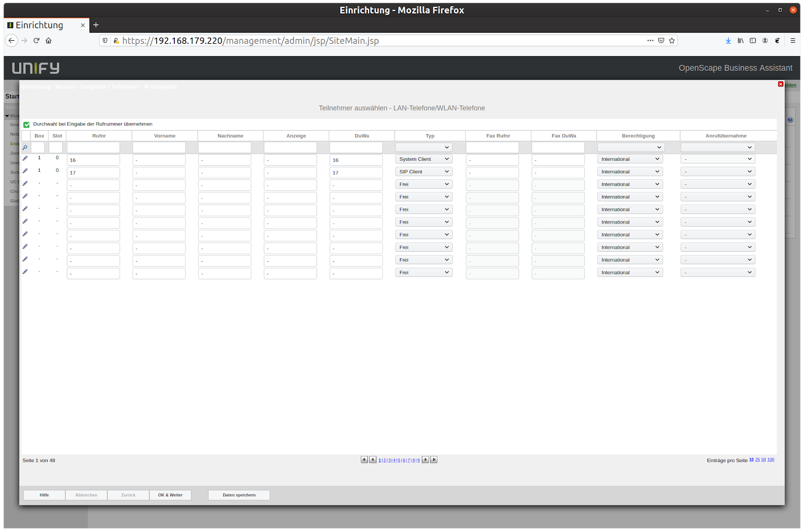The image size is (804, 532).
Task: Click the DuWa field containing 17
Action: pyautogui.click(x=356, y=173)
